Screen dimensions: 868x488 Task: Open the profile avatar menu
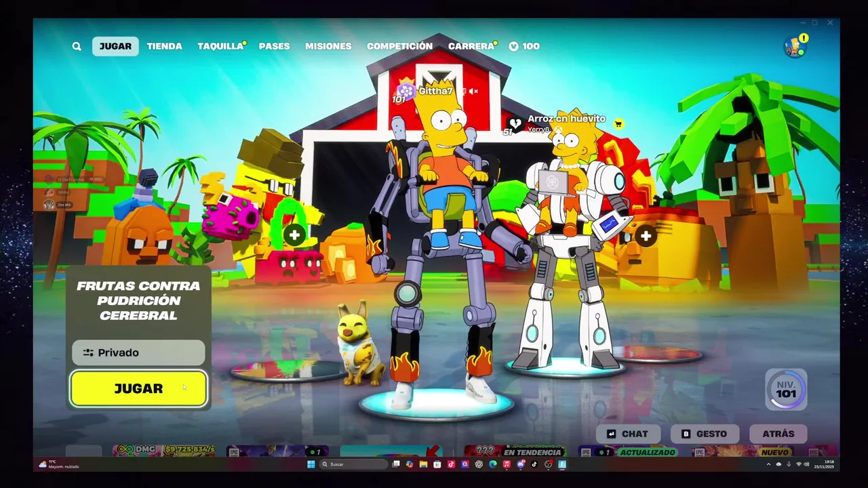pos(795,47)
